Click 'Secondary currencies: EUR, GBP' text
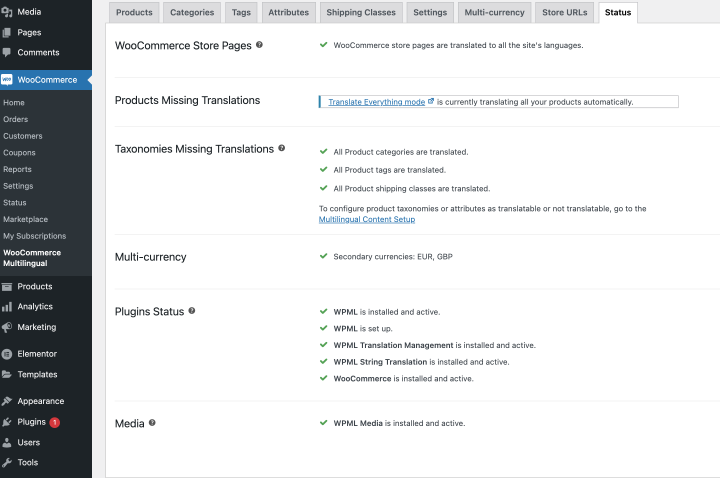Image resolution: width=720 pixels, height=478 pixels. (x=393, y=257)
